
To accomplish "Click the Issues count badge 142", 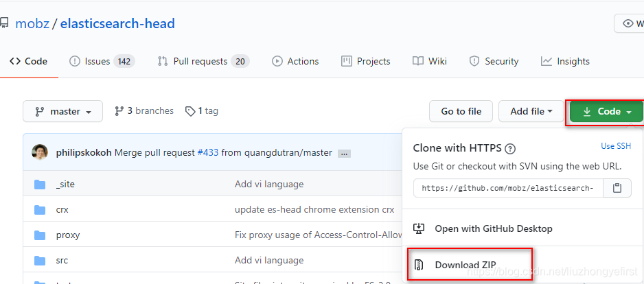I will click(x=124, y=62).
